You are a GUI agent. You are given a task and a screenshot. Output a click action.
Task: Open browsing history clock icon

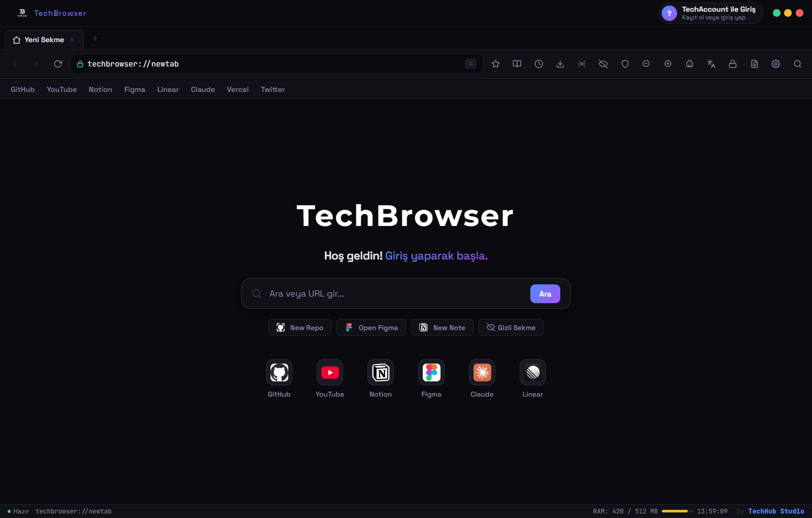point(539,64)
